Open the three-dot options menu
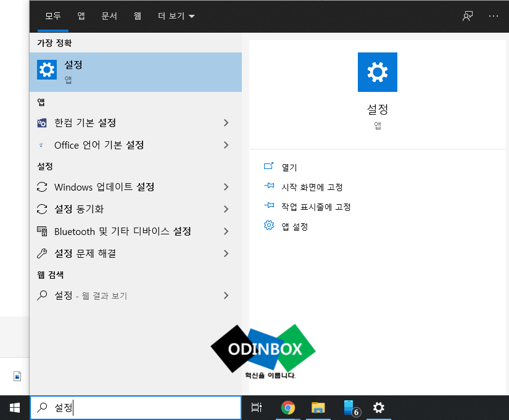This screenshot has height=420, width=509. point(494,16)
